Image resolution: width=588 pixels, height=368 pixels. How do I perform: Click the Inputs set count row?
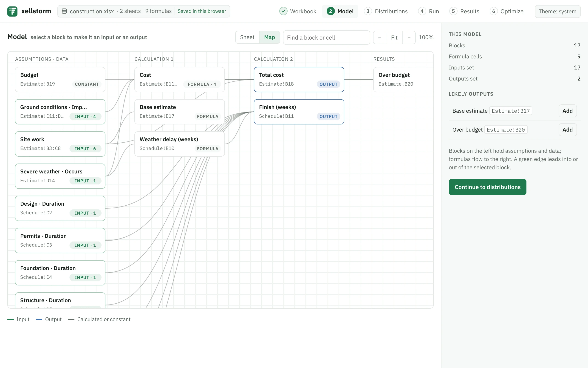[x=514, y=68]
